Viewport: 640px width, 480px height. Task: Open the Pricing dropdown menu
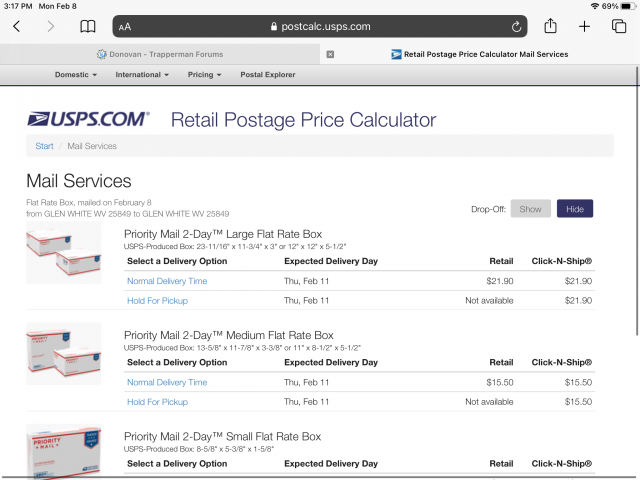pyautogui.click(x=205, y=75)
